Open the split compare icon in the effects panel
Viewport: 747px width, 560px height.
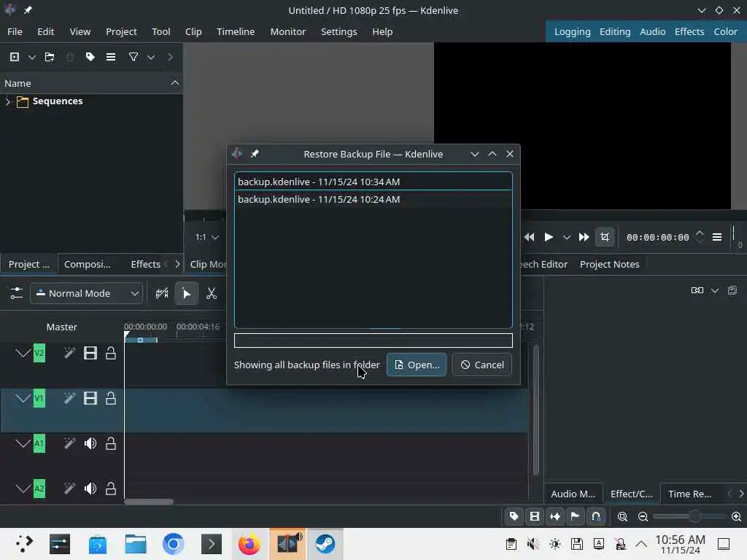pyautogui.click(x=697, y=290)
